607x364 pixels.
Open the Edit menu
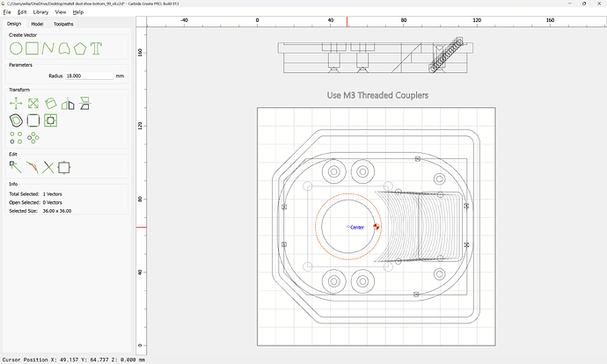(x=22, y=12)
